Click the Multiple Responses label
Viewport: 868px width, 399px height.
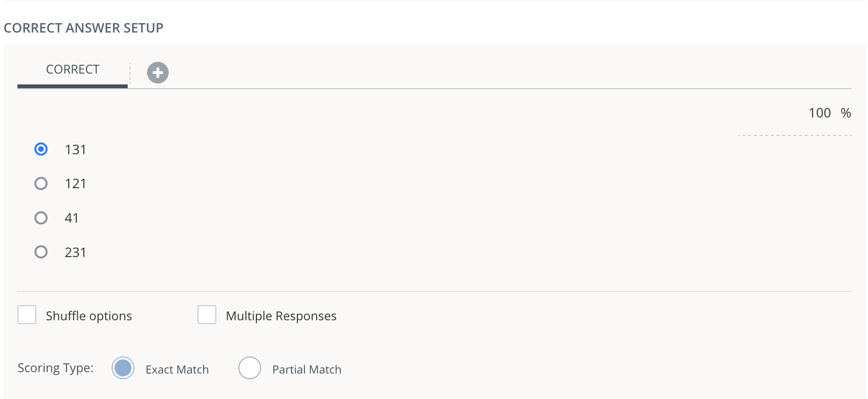pos(281,316)
